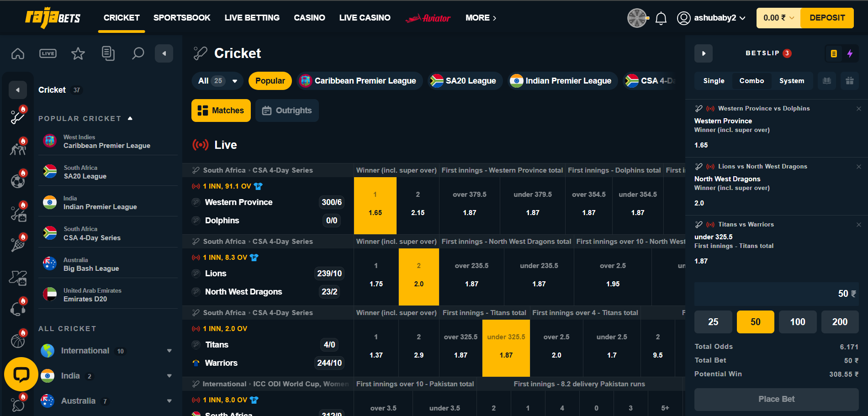Open the LIVE CASINO menu item

[x=365, y=18]
